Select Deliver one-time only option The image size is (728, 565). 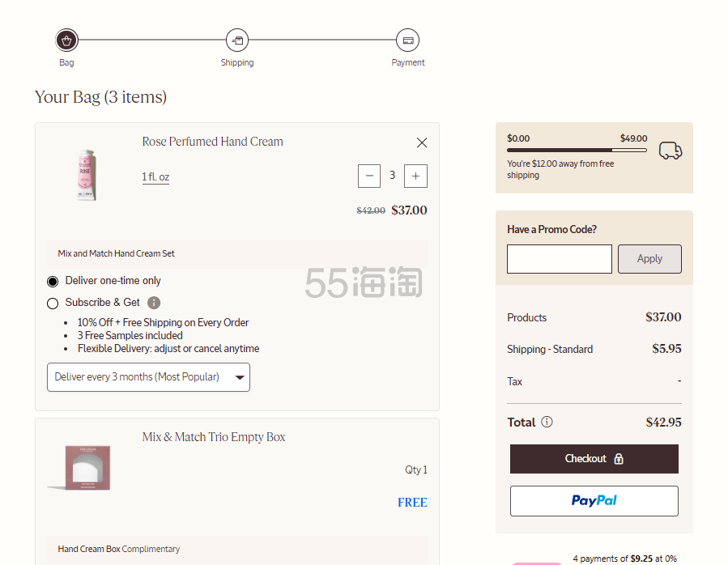pos(53,281)
